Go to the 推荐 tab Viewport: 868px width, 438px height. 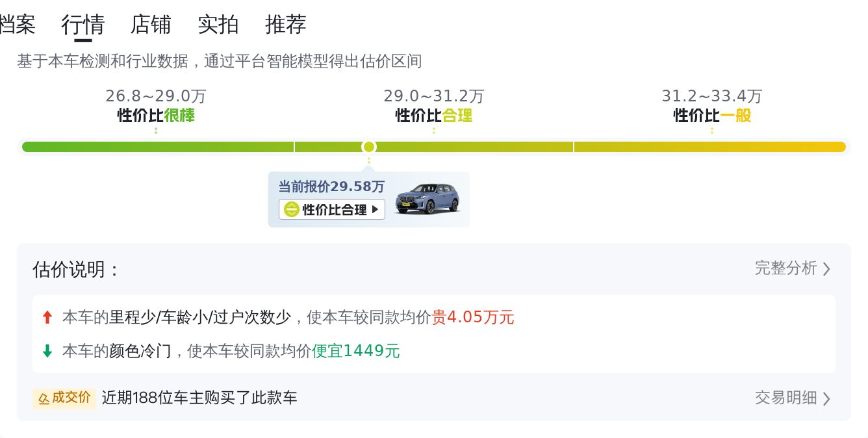point(286,25)
